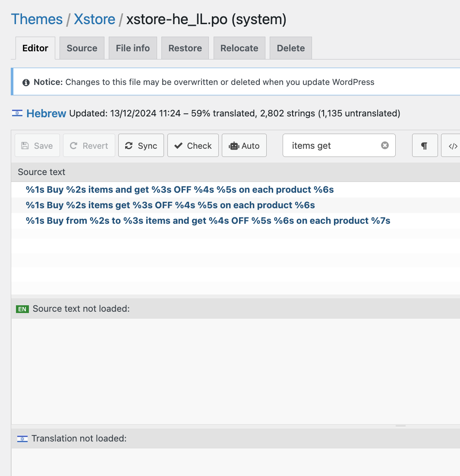The width and height of the screenshot is (460, 476).
Task: Toggle invisible characters with pilcrow icon
Action: coord(425,145)
